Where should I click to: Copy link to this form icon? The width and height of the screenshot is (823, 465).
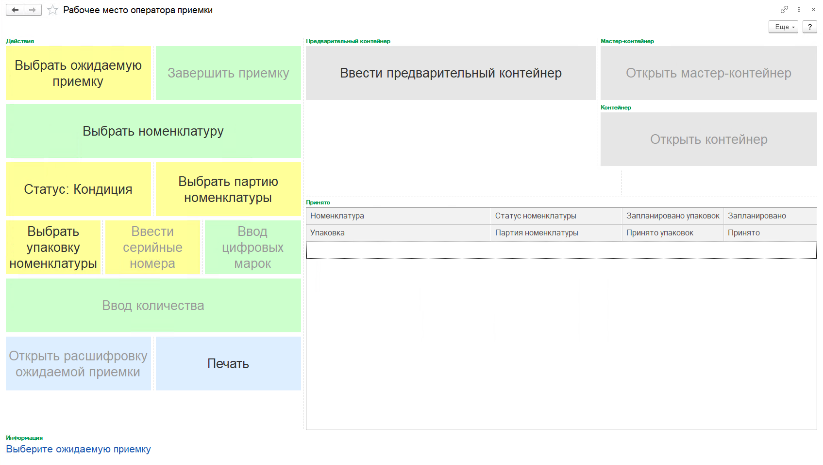784,9
